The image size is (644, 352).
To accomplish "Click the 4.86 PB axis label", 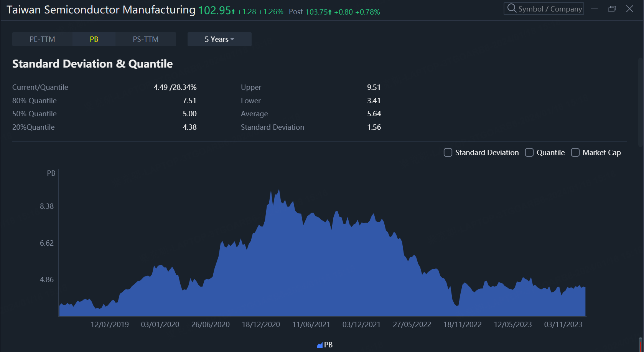I will coord(47,279).
